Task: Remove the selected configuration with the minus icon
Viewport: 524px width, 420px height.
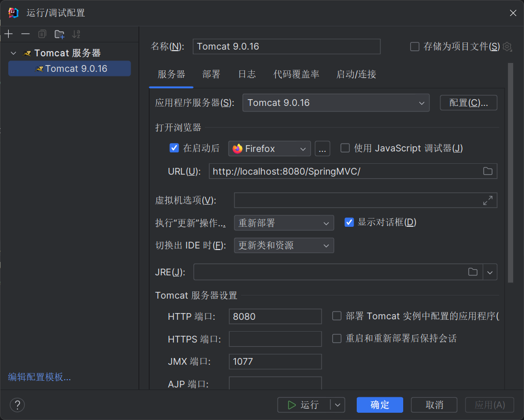Action: pyautogui.click(x=25, y=34)
